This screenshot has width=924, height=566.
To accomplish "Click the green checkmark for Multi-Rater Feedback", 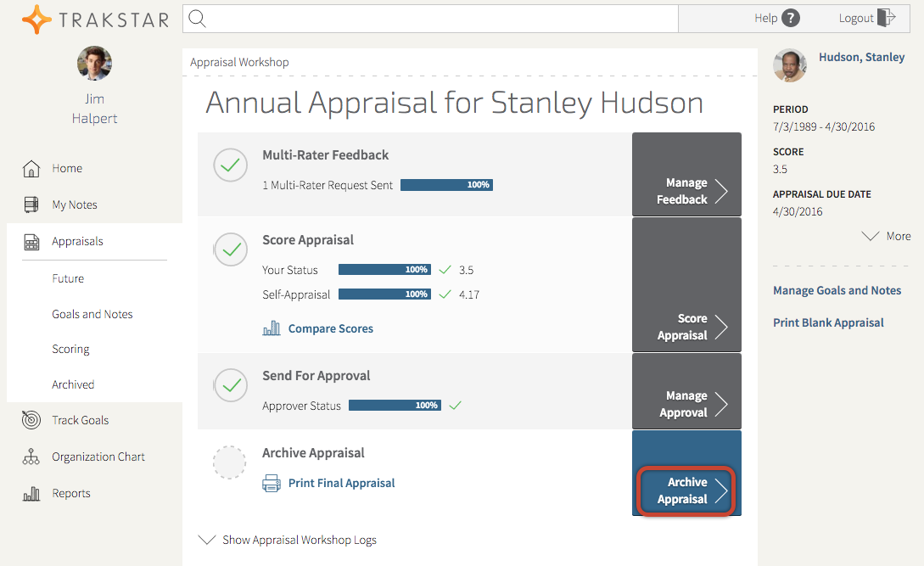I will pos(229,165).
